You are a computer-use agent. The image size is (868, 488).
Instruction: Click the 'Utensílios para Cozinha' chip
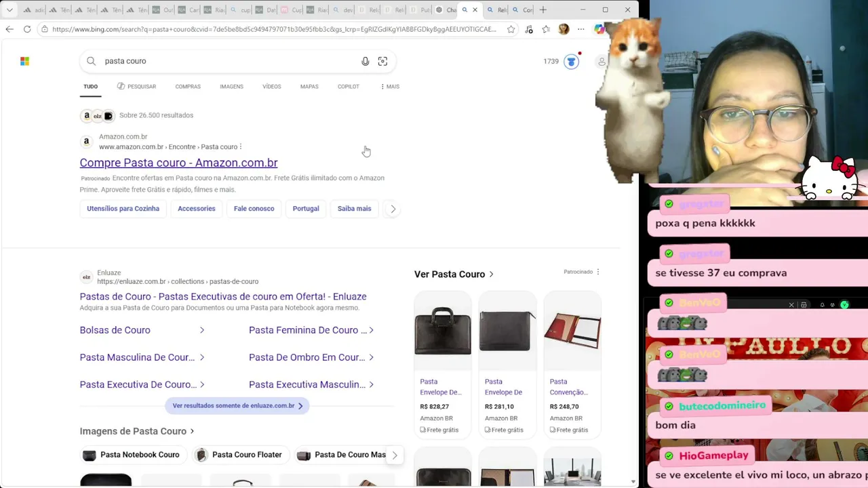123,209
